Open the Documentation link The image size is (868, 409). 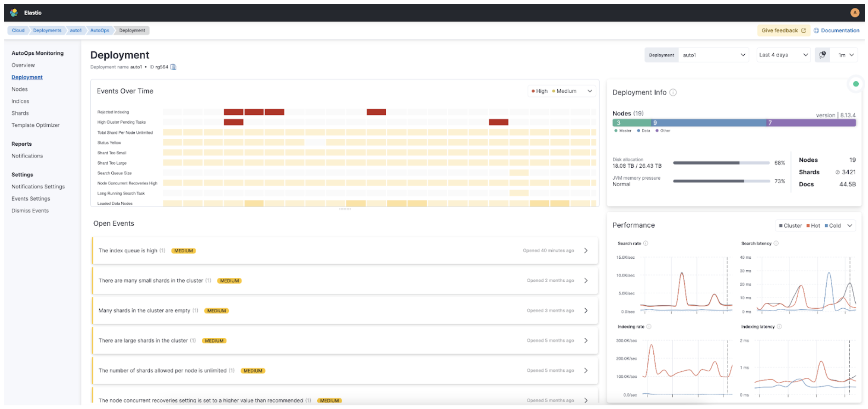(836, 30)
